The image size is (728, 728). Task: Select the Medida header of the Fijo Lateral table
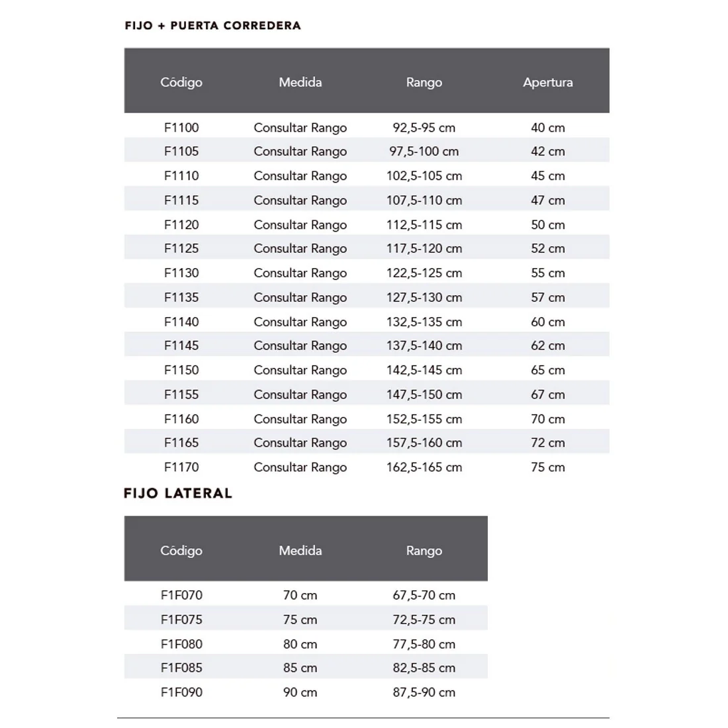(x=300, y=551)
